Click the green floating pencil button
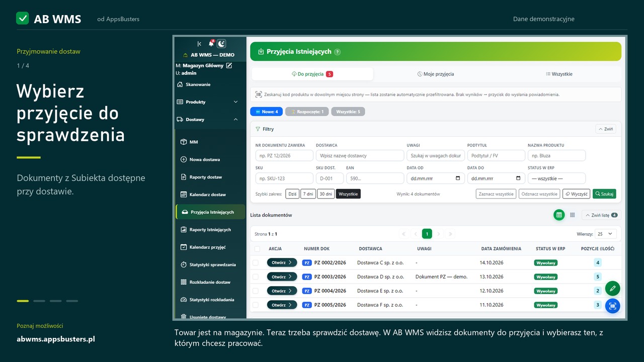 (612, 289)
